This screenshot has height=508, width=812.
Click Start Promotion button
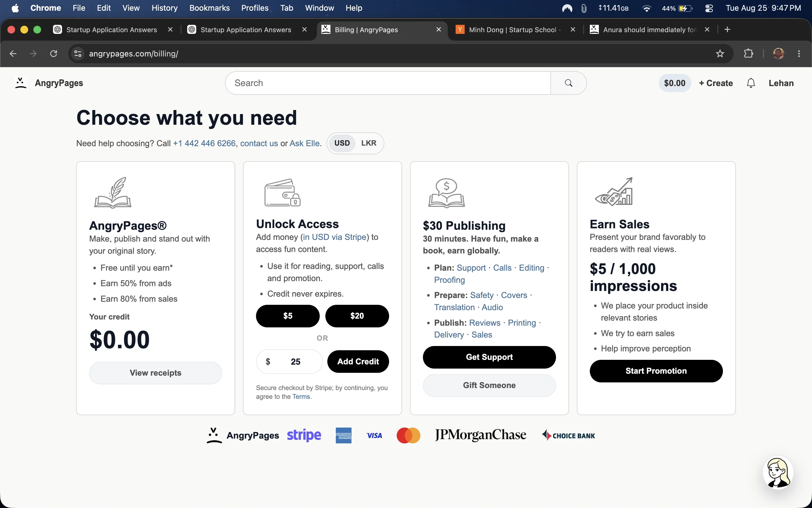tap(656, 371)
